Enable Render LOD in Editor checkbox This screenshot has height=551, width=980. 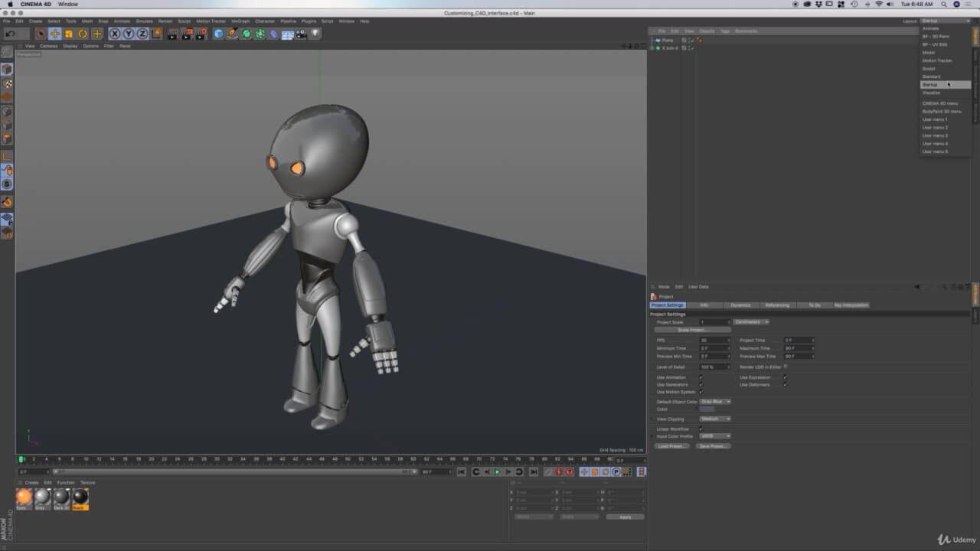(x=785, y=367)
